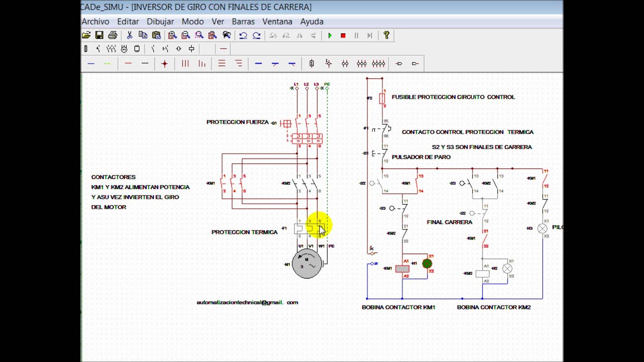Image resolution: width=644 pixels, height=362 pixels.
Task: Select the three vertical red wires tool
Action: pos(185,63)
